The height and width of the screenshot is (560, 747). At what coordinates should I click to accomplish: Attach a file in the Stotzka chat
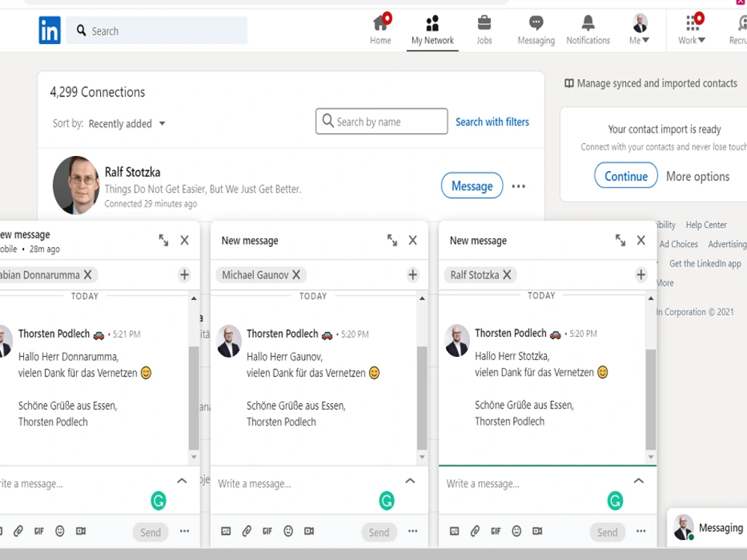coord(475,531)
